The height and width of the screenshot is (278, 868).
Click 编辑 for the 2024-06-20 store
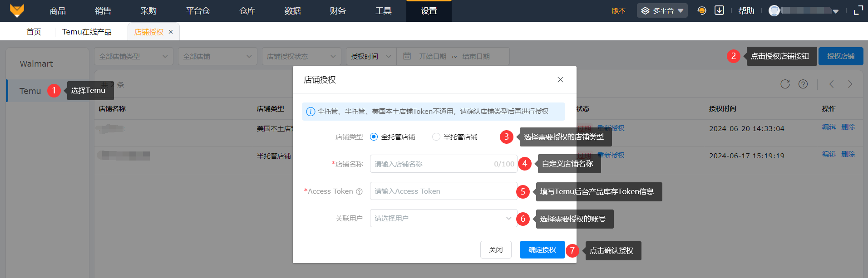coord(829,127)
